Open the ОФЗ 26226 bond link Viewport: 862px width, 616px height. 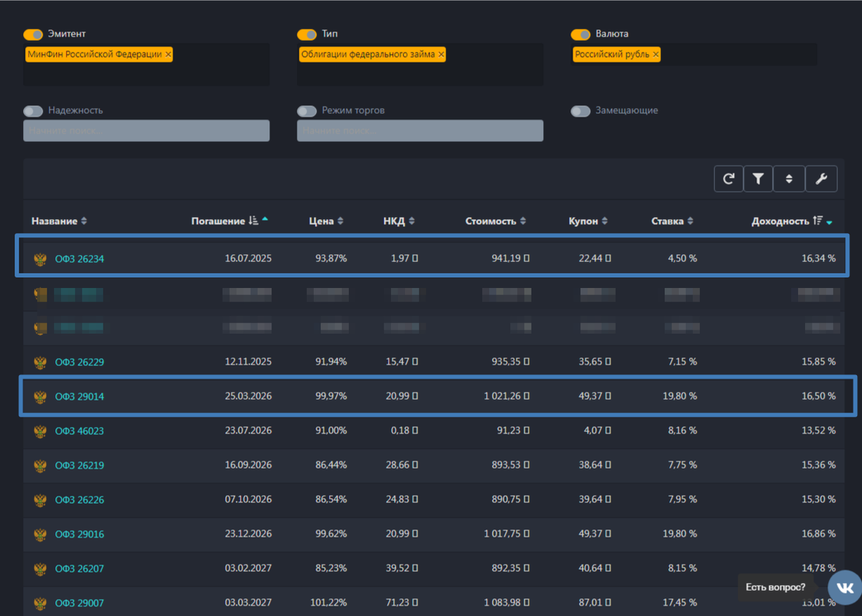[80, 500]
